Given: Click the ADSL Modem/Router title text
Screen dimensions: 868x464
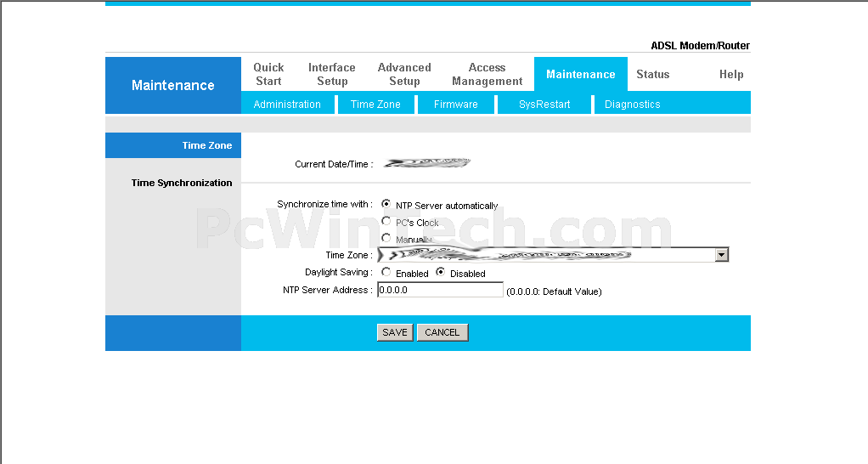Looking at the screenshot, I should (x=701, y=45).
